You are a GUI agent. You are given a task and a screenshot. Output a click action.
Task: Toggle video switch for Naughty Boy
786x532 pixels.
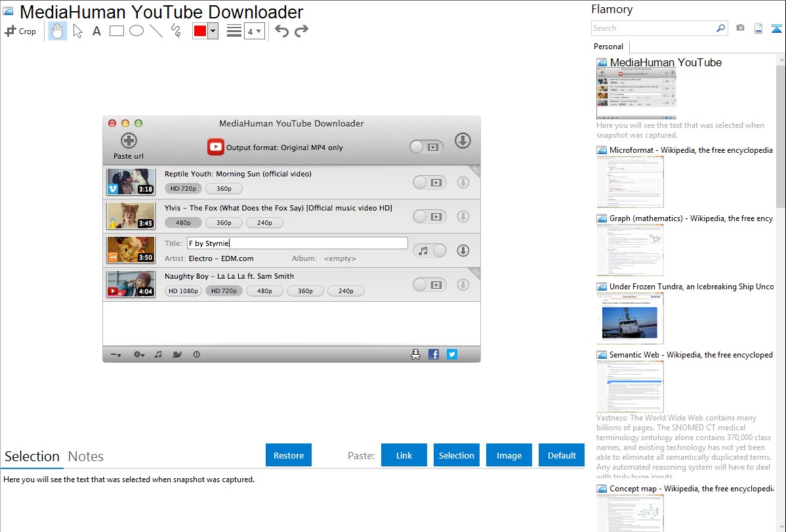tap(429, 285)
